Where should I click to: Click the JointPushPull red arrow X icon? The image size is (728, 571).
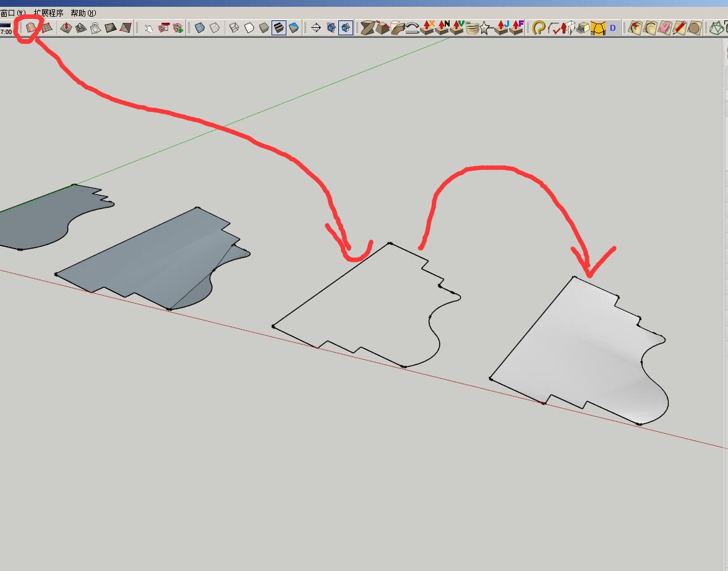428,28
